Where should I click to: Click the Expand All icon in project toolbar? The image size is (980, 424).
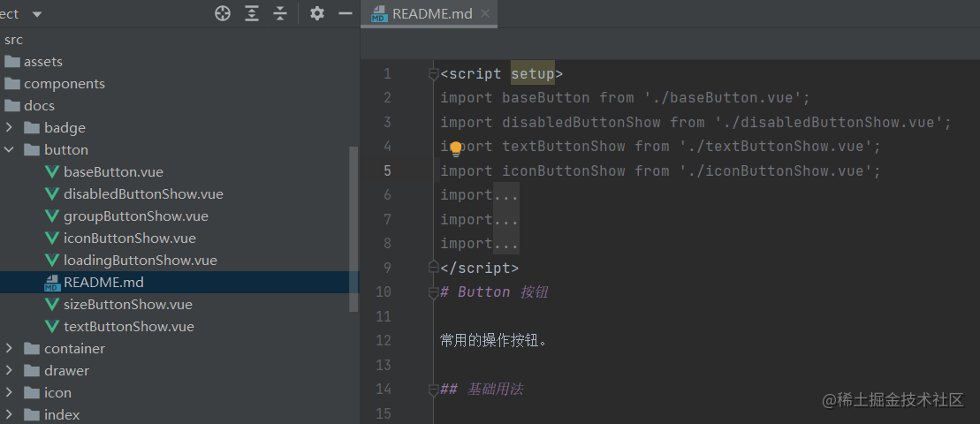pos(252,13)
